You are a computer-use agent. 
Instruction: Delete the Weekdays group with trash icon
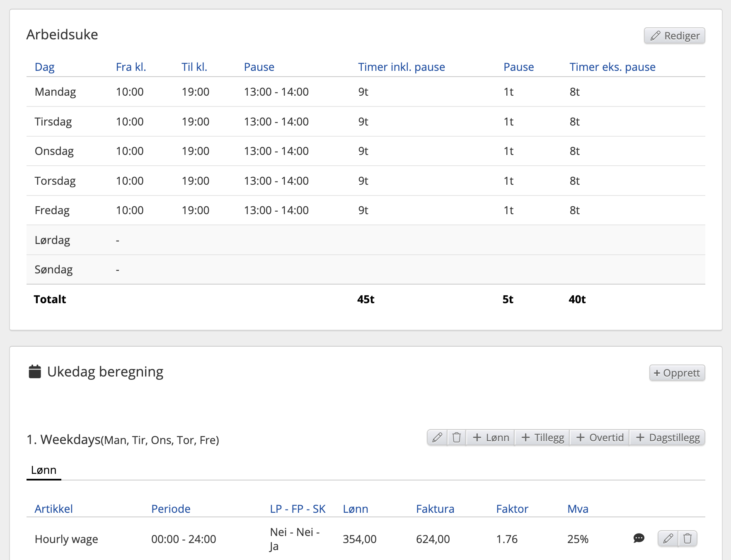click(x=457, y=437)
